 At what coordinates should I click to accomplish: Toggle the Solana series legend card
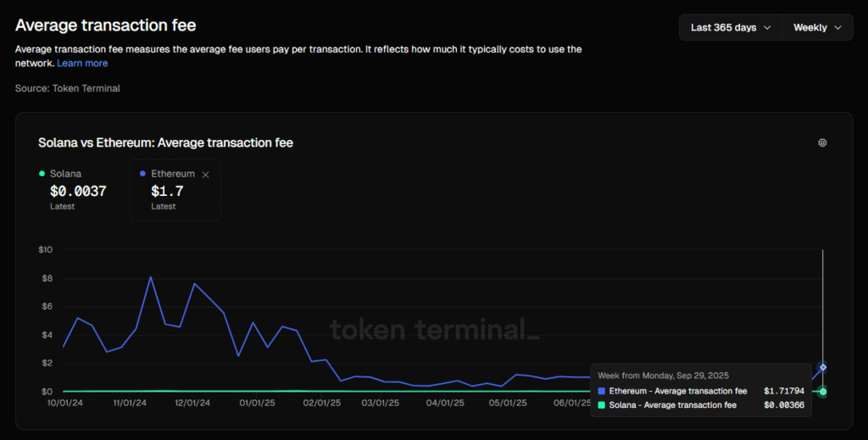pyautogui.click(x=73, y=190)
